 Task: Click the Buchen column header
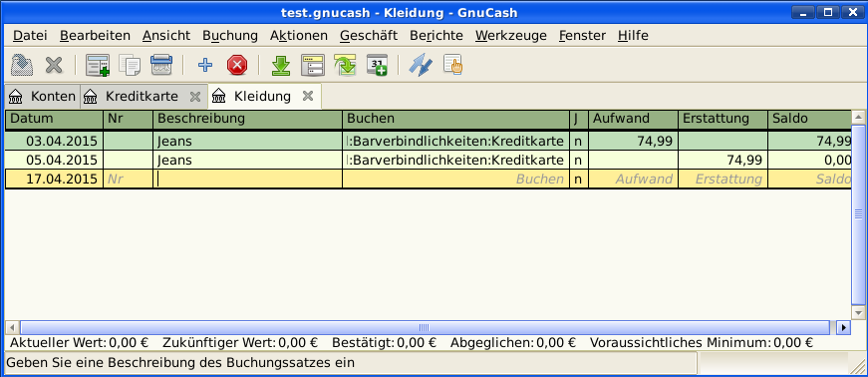point(456,119)
